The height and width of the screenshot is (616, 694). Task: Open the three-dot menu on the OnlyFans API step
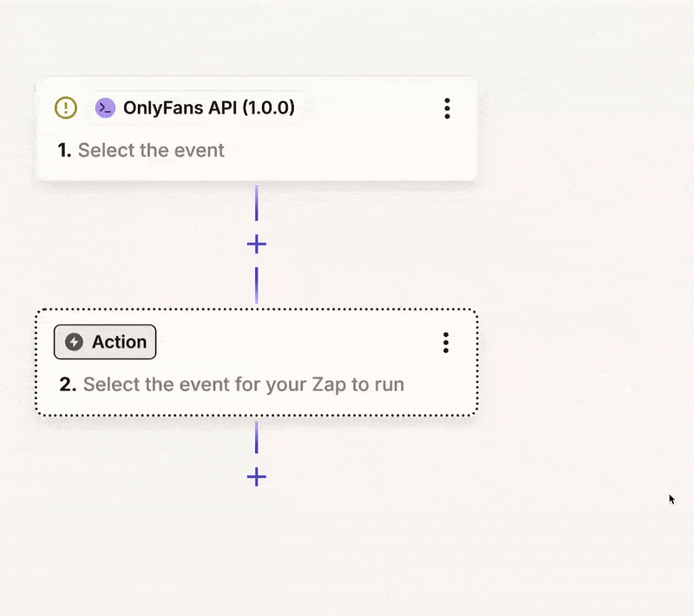point(447,108)
